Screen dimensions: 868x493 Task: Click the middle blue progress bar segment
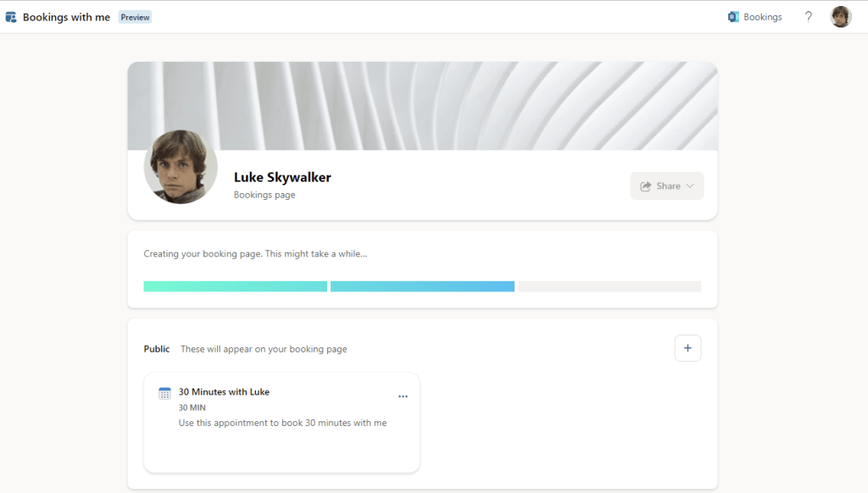click(x=422, y=286)
